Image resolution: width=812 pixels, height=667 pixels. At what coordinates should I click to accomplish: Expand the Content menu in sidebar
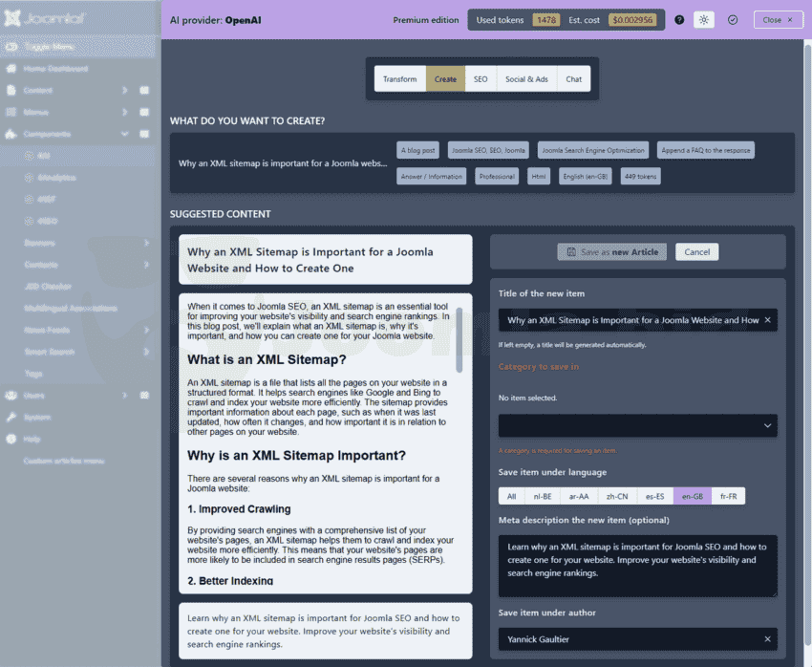coord(124,91)
